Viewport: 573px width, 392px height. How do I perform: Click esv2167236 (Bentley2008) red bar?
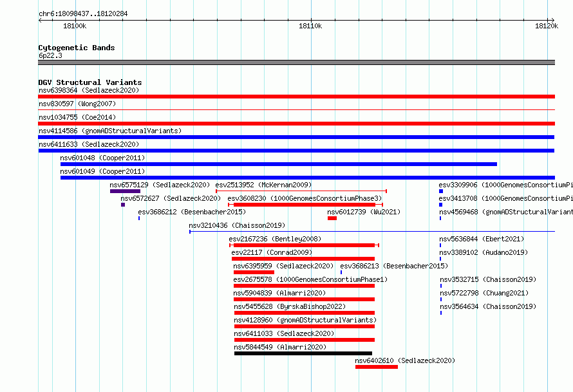coord(304,245)
